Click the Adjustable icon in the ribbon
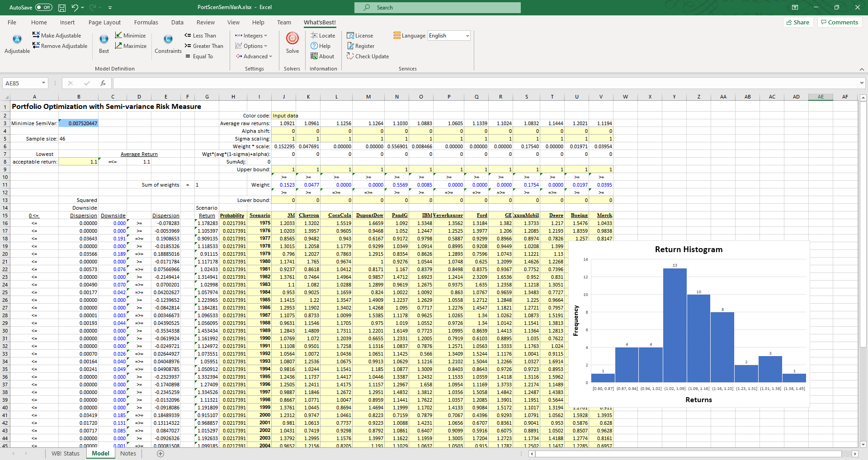This screenshot has width=868, height=460. click(x=17, y=39)
